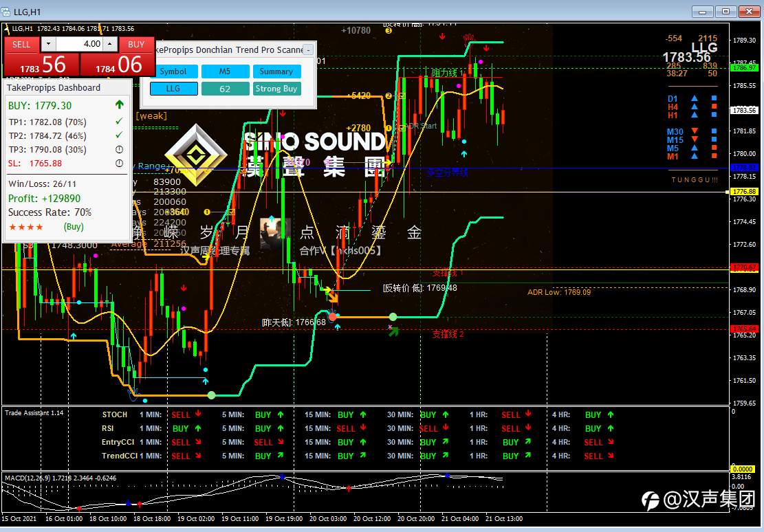Screen dimensions: 764x532
Task: Select the SL: 1765.88 row
Action: (35, 163)
